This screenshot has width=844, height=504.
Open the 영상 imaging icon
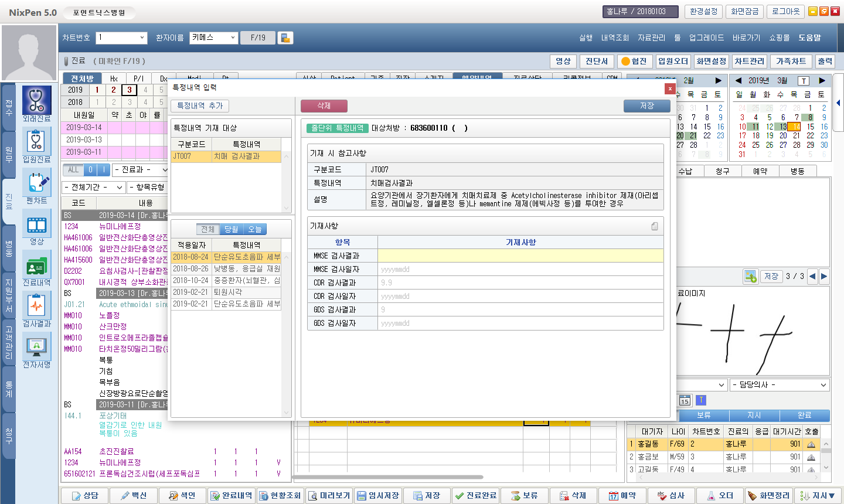click(36, 224)
